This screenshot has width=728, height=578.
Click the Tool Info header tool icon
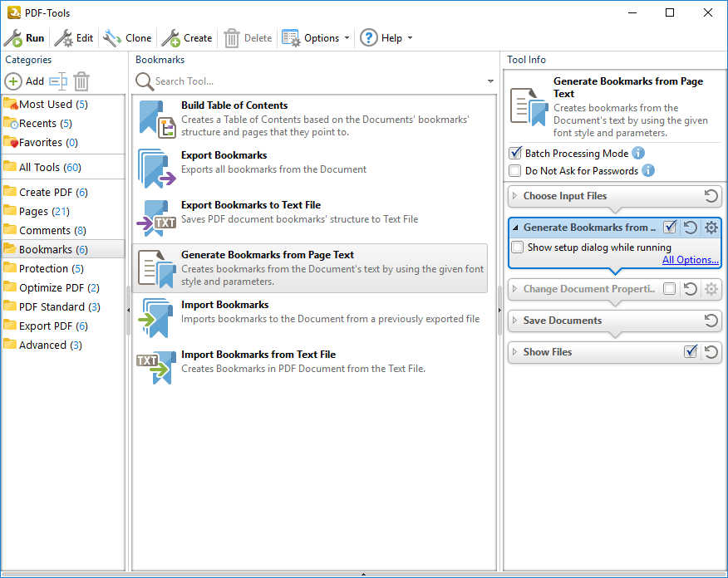tap(529, 106)
